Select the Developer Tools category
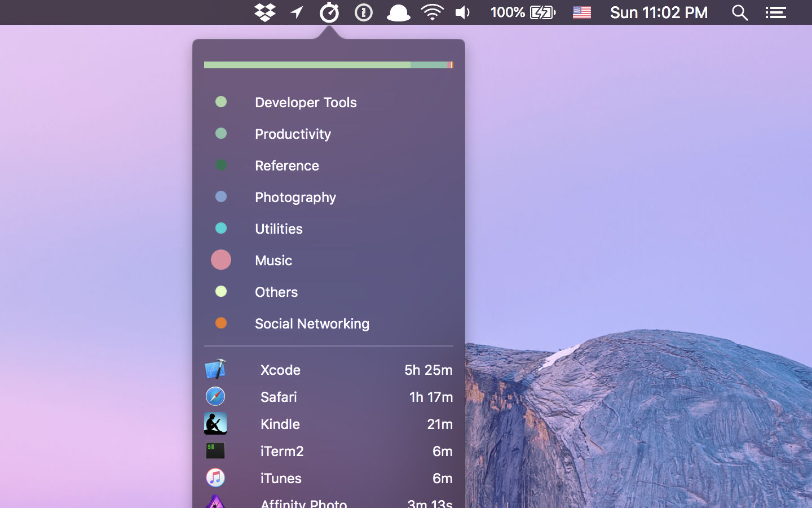 coord(306,102)
